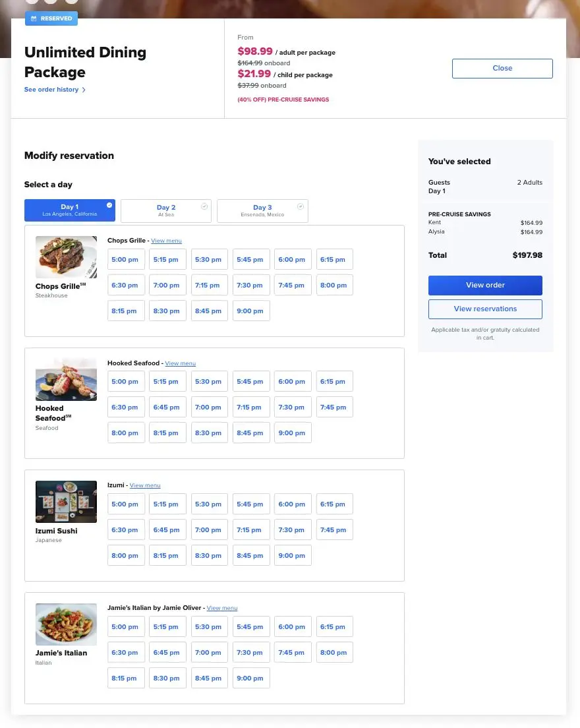Click the calendar icon in the RESERVED badge
This screenshot has height=728, width=580.
[32, 18]
